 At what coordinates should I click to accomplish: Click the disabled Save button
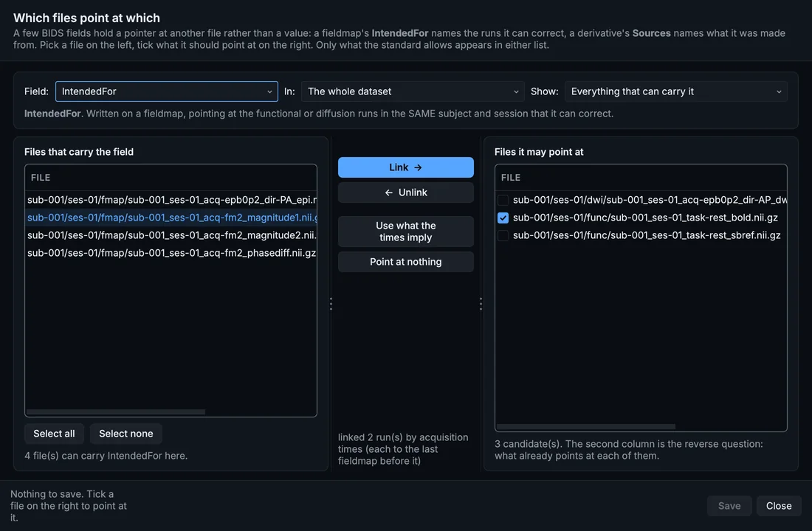point(729,506)
